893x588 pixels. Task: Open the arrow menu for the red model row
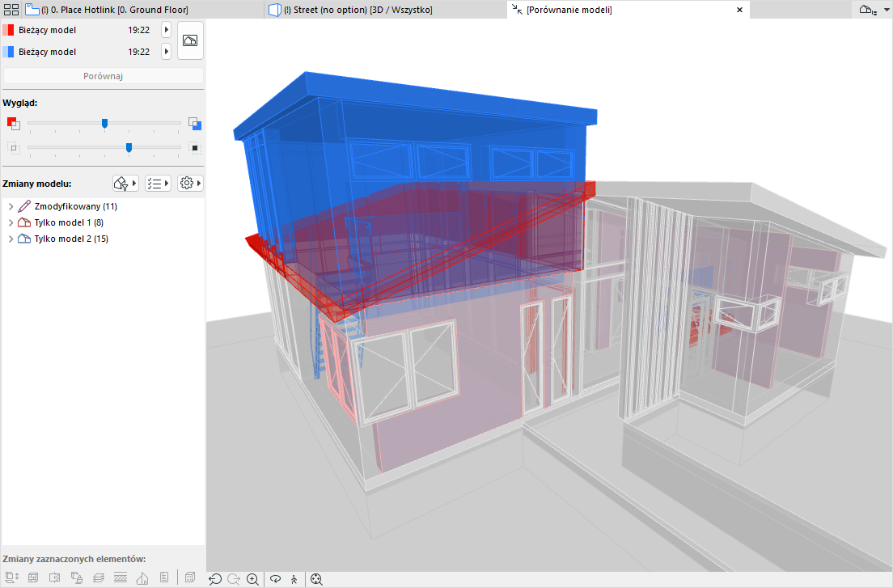(x=166, y=30)
